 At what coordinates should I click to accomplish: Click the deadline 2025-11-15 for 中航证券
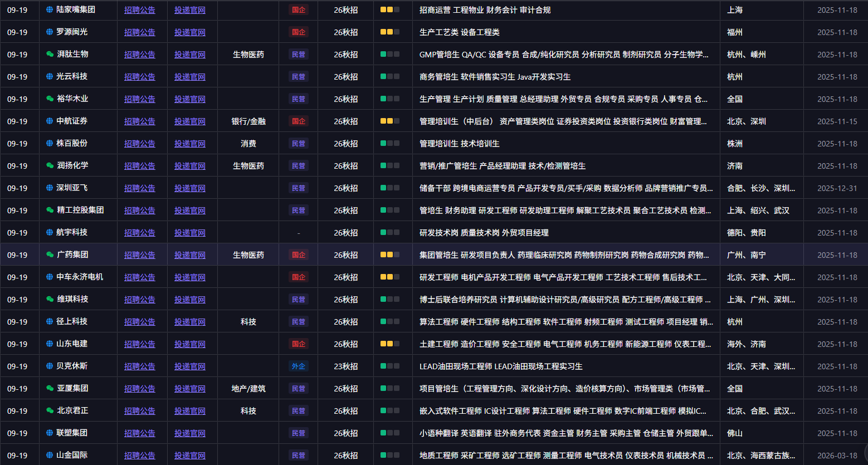coord(837,121)
